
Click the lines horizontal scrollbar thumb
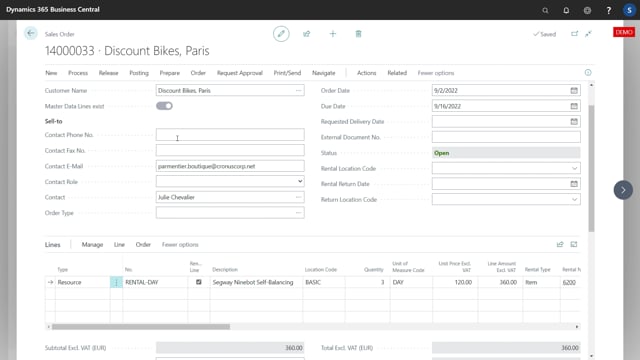tap(141, 327)
